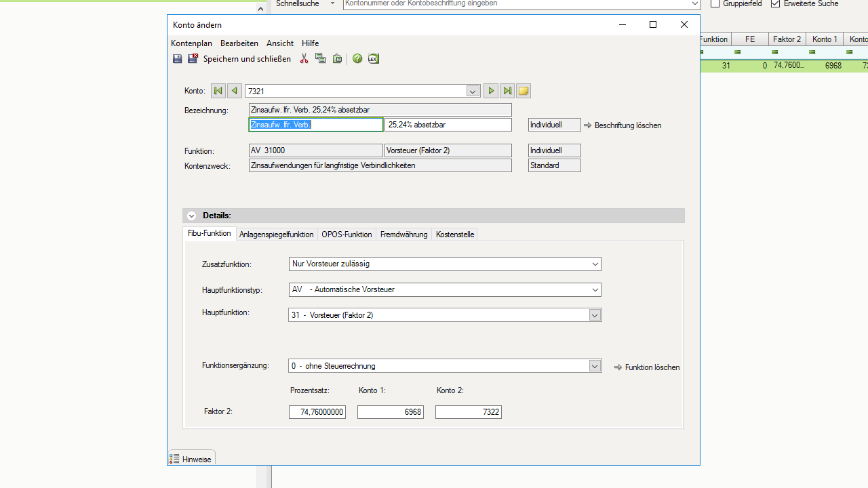Viewport: 868px width, 488px height.
Task: Expand the Zusatzfunktion dropdown
Action: pyautogui.click(x=595, y=264)
